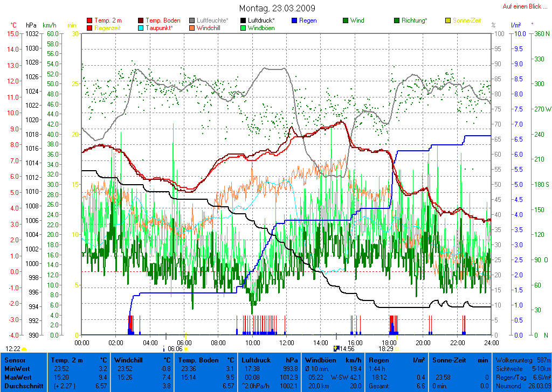The image size is (552, 392).
Task: Click the gray Luftfeuchte legend square
Action: pyautogui.click(x=192, y=21)
